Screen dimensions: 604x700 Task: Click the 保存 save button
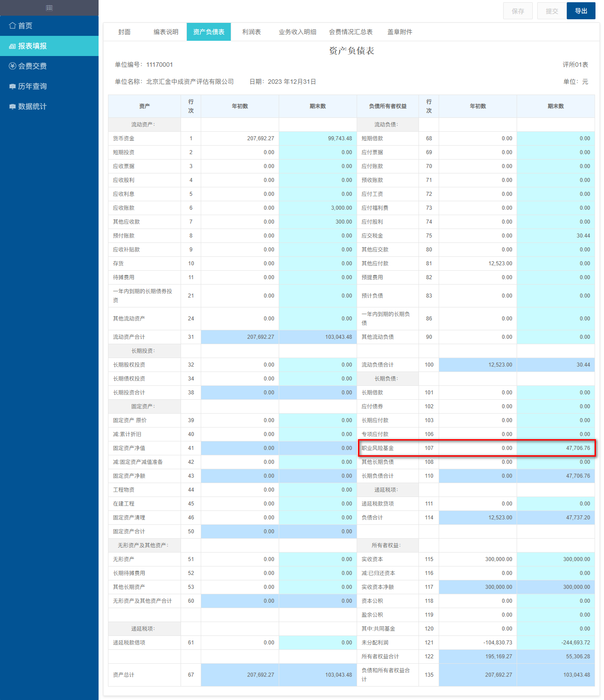pos(518,11)
